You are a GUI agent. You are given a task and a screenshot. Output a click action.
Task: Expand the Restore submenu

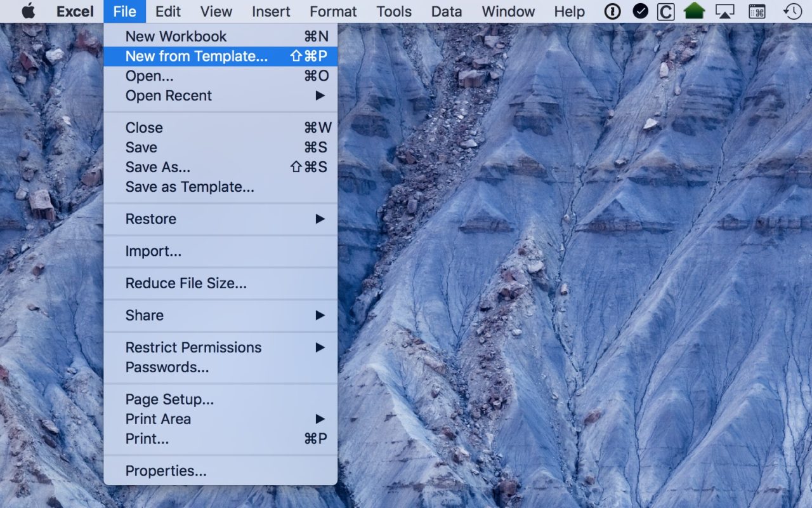[221, 219]
